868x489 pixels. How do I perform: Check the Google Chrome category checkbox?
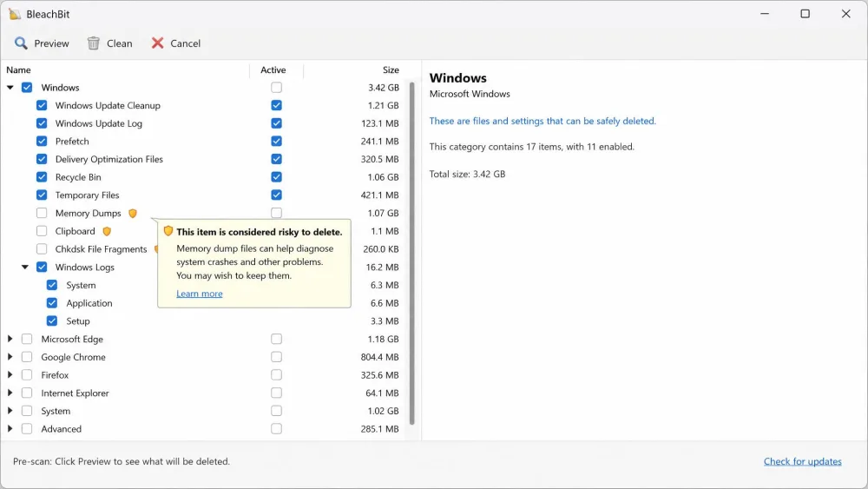[x=27, y=357]
